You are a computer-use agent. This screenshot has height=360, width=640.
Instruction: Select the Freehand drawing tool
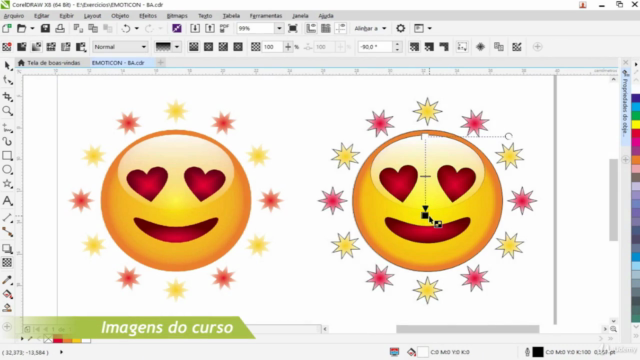pos(7,129)
